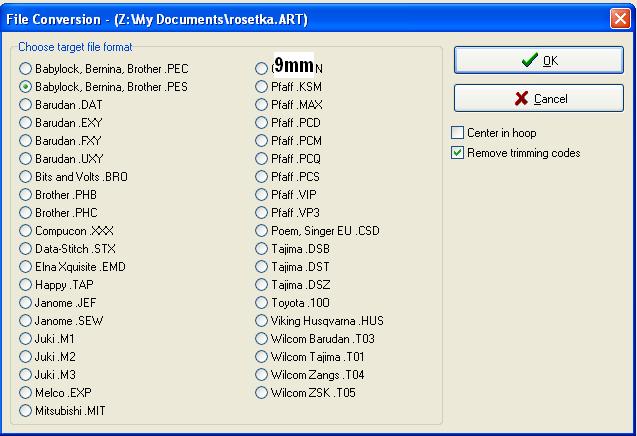Viewport: 637px width, 436px height.
Task: Click the OK button
Action: pyautogui.click(x=537, y=60)
